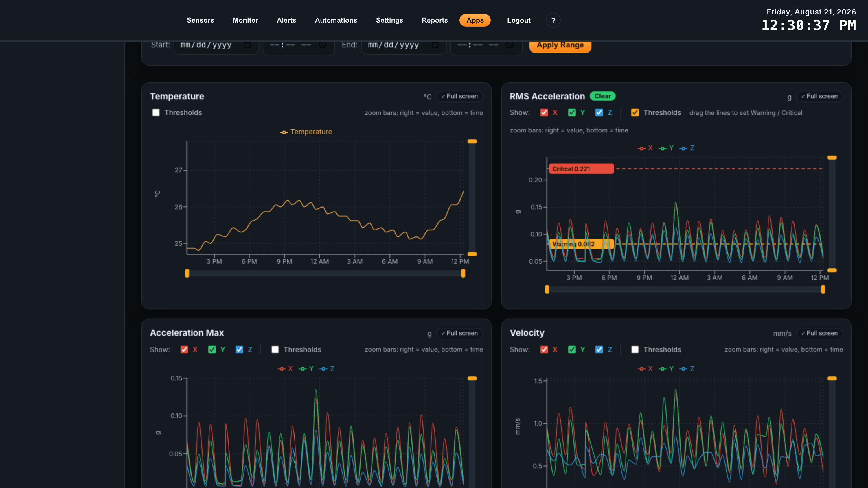The image size is (868, 488).
Task: Click right handle of Temperature time zoom bar
Action: (463, 273)
